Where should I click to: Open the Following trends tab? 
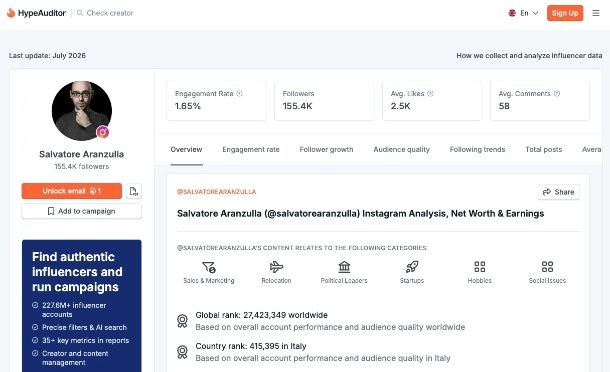pos(477,149)
